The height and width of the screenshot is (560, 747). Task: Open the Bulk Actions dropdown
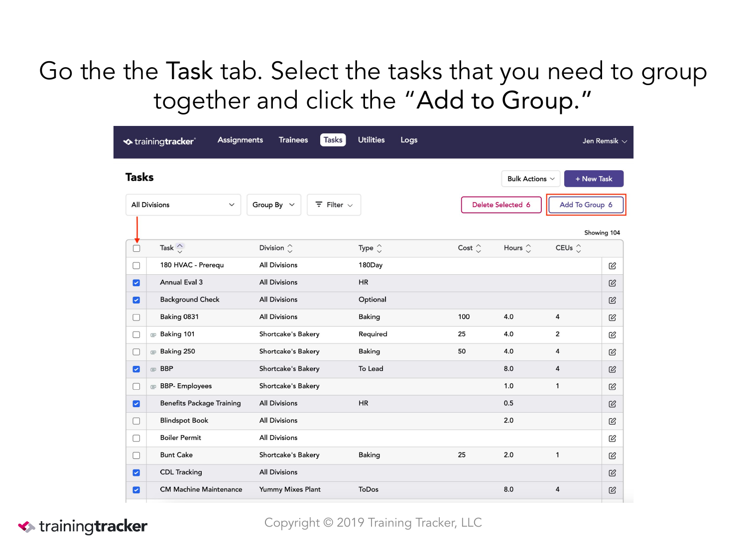531,179
